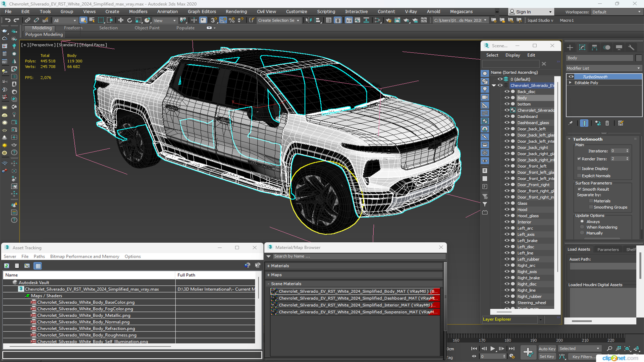This screenshot has height=362, width=644.
Task: Open the Rendering menu
Action: [236, 11]
